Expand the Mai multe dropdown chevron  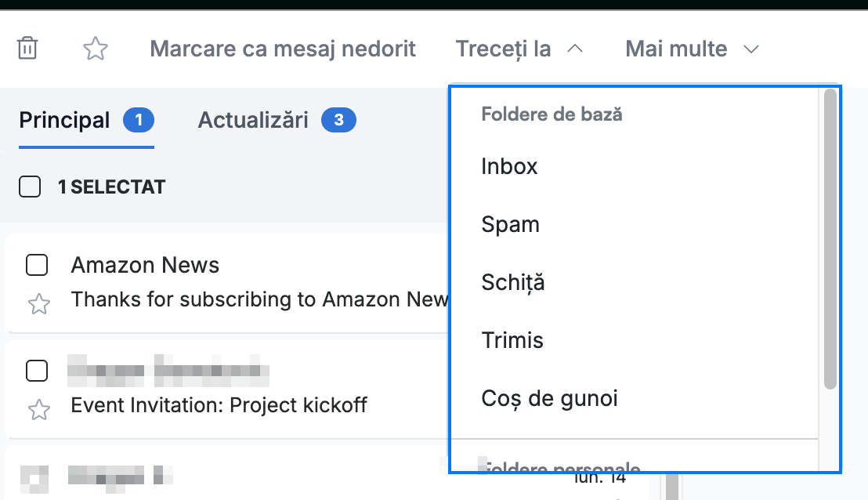[750, 49]
